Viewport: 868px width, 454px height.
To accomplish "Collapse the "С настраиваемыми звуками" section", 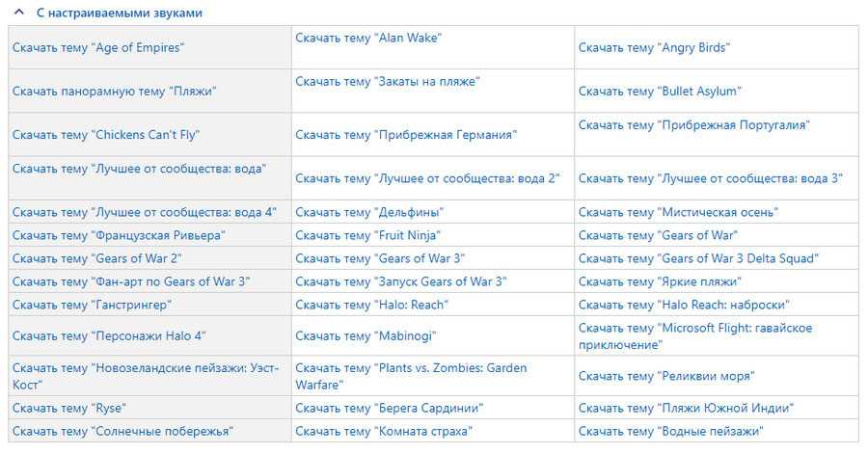I will [19, 13].
